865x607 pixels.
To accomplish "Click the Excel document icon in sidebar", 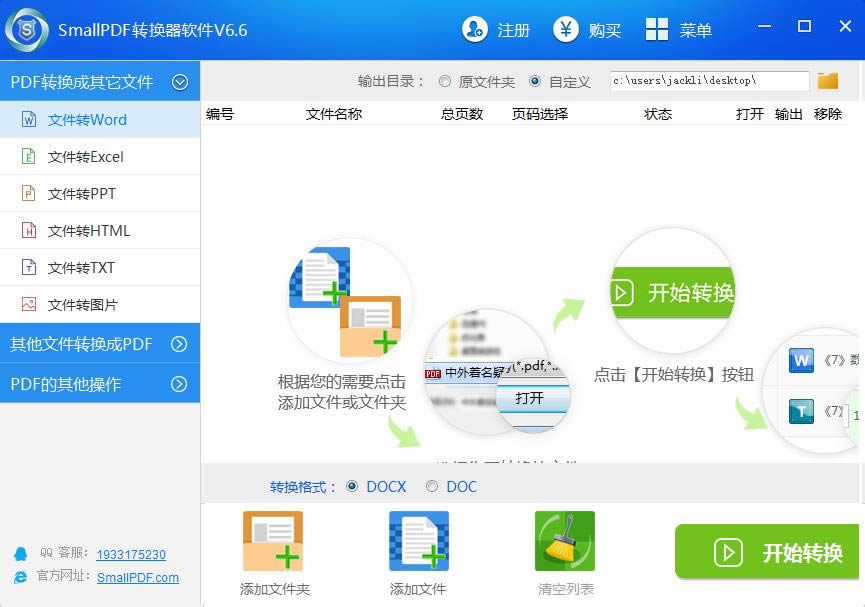I will pyautogui.click(x=29, y=156).
